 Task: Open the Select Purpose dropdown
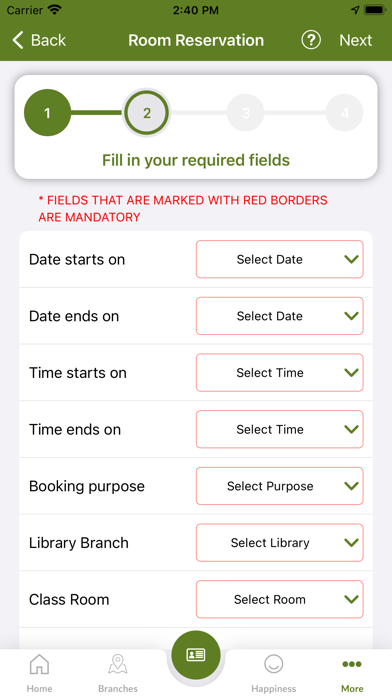coord(280,486)
